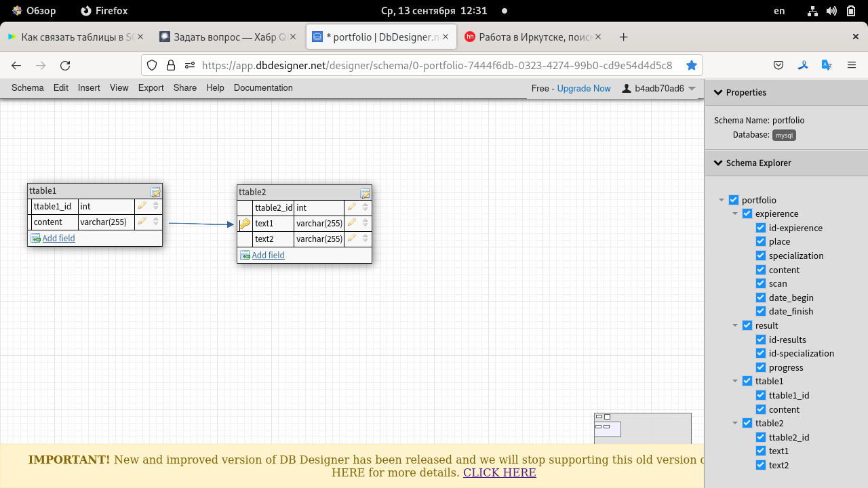Switch to the Хабр Q&A tab
Viewport: 868px width, 488px height.
[226, 37]
